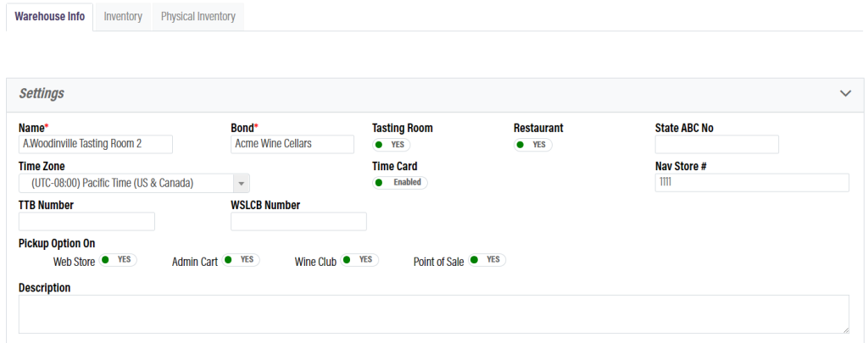Toggle the Restaurant switch
868x343 pixels.
tap(532, 145)
